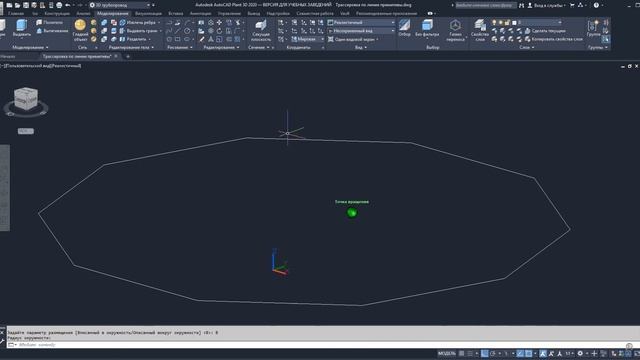Click the Save icon in quick access toolbar
The width and height of the screenshot is (640, 360).
pyautogui.click(x=26, y=5)
